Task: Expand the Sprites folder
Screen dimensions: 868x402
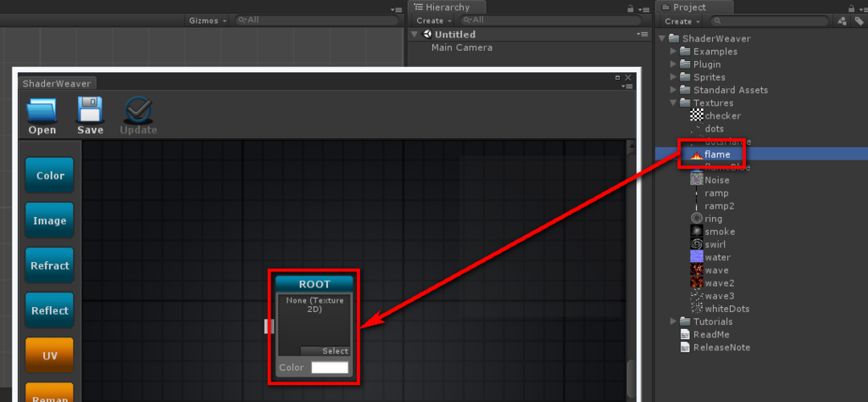Action: 673,77
